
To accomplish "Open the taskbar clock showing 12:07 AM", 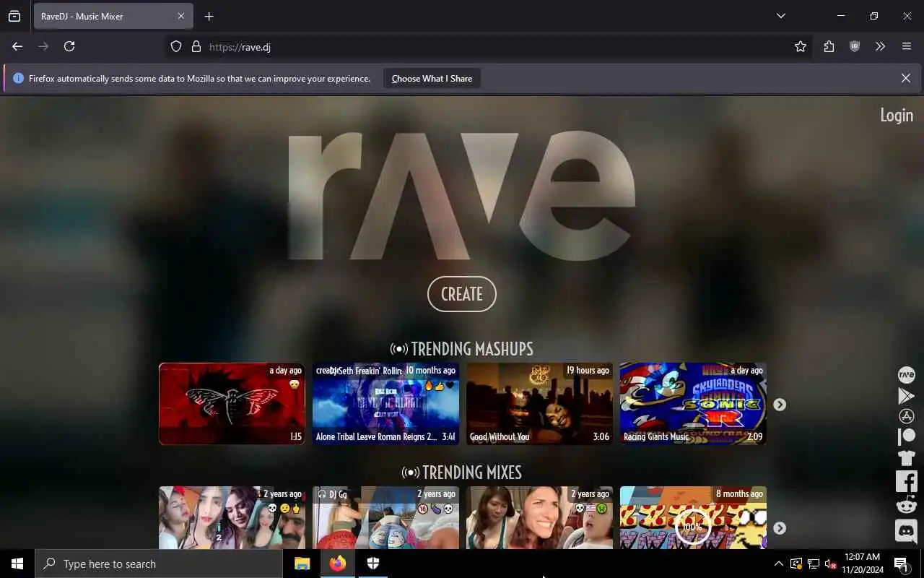I will (862, 564).
